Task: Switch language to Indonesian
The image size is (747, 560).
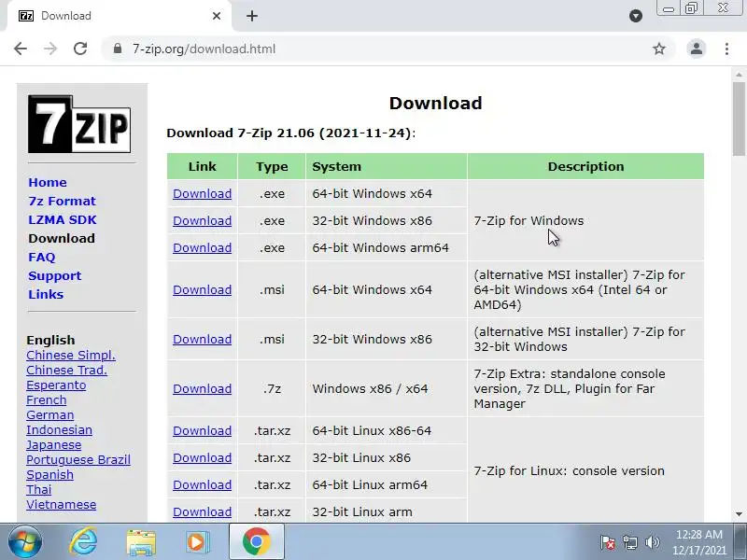Action: [x=59, y=430]
